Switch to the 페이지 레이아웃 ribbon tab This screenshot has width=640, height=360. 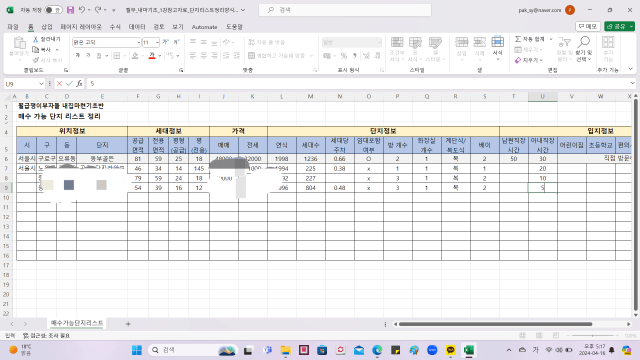(x=81, y=27)
